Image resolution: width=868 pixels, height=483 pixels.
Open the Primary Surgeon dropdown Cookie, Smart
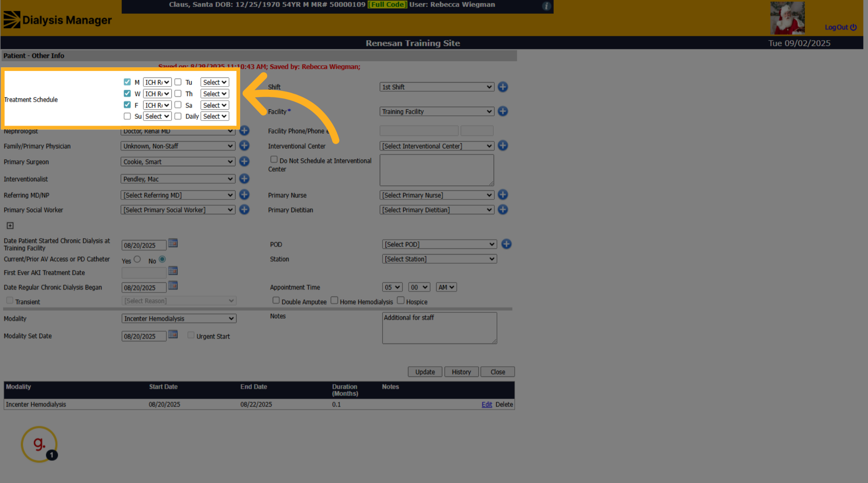(178, 162)
